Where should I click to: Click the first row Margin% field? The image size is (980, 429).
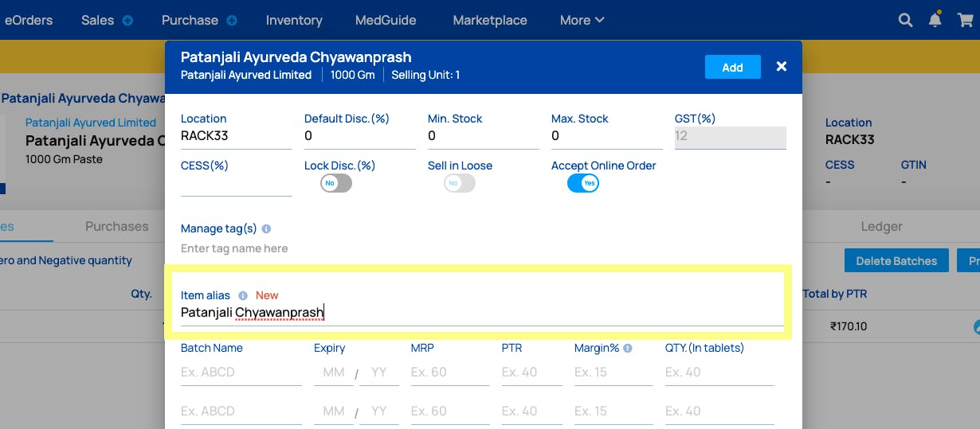(613, 372)
